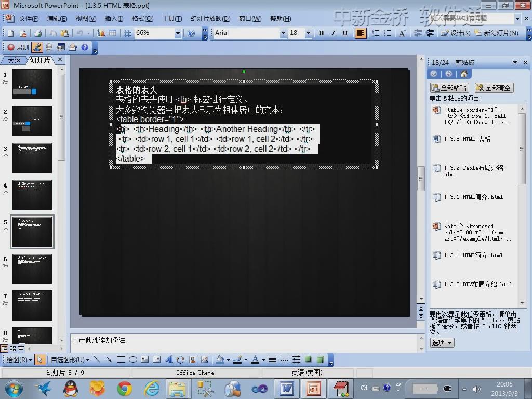Image resolution: width=532 pixels, height=399 pixels.
Task: Apply the line color brush
Action: tap(237, 360)
